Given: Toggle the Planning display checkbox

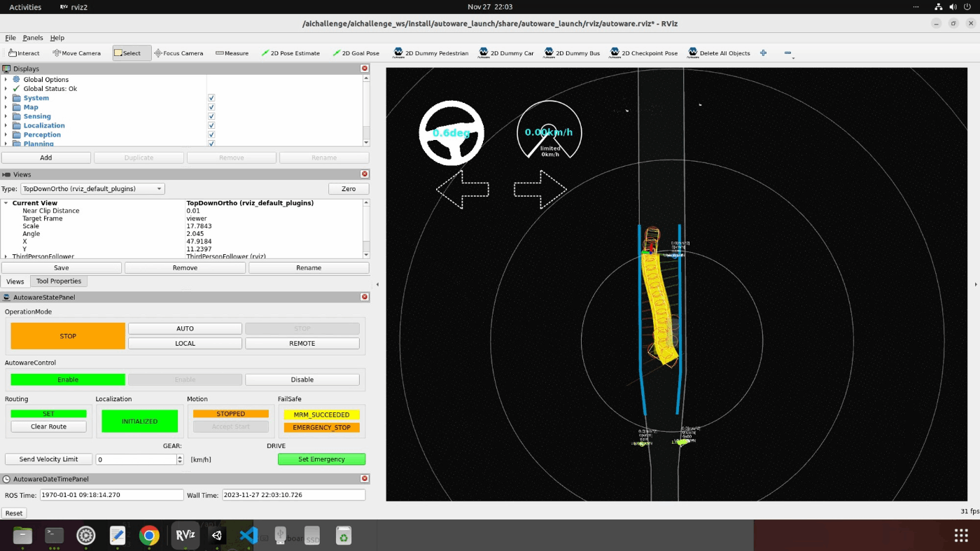Looking at the screenshot, I should 211,144.
